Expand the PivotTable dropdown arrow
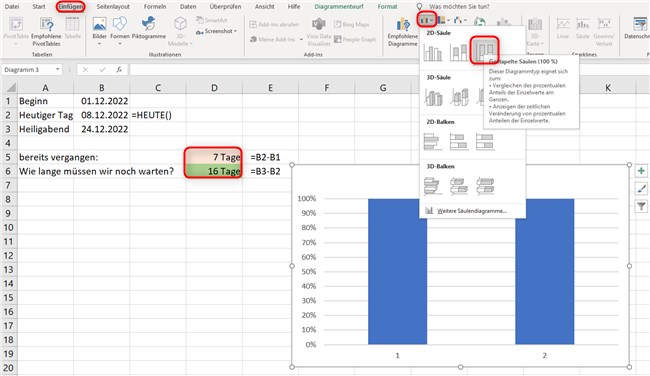Viewport: 650px width, 376px height. coord(16,44)
